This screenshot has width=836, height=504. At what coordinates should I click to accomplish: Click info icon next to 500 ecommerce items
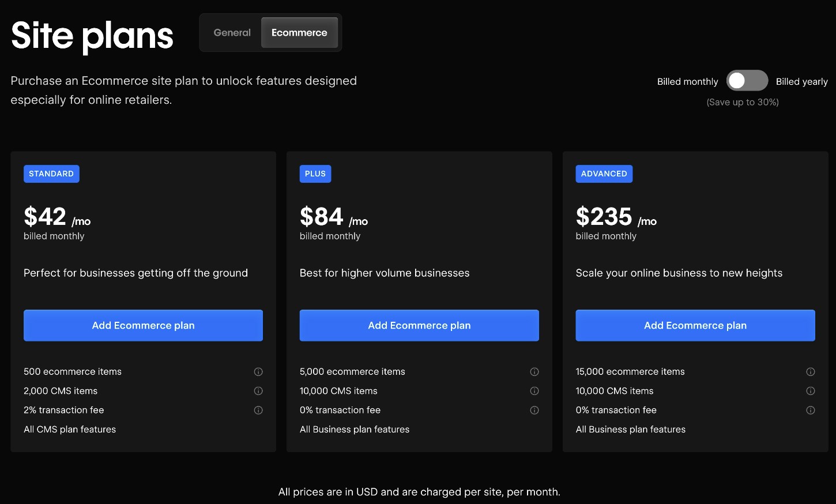pyautogui.click(x=258, y=371)
